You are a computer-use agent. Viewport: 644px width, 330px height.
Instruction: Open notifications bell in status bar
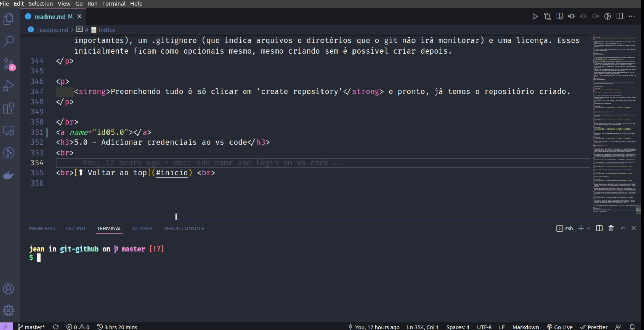click(x=632, y=327)
